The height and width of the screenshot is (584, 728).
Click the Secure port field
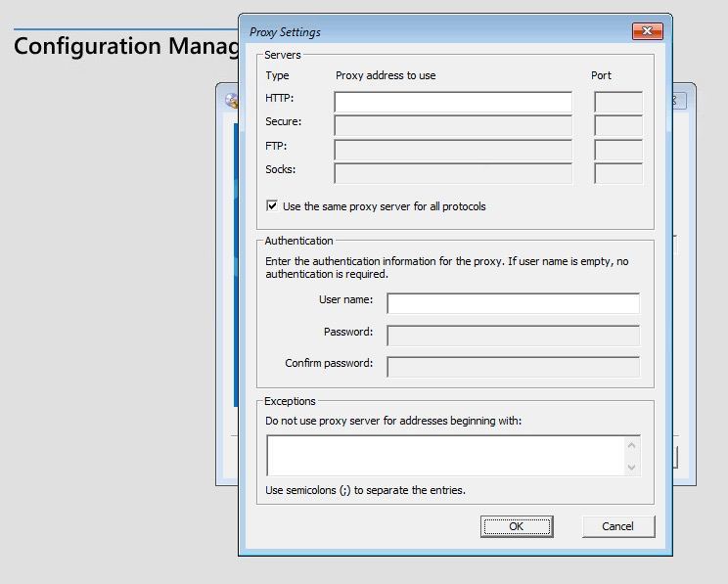click(x=618, y=126)
